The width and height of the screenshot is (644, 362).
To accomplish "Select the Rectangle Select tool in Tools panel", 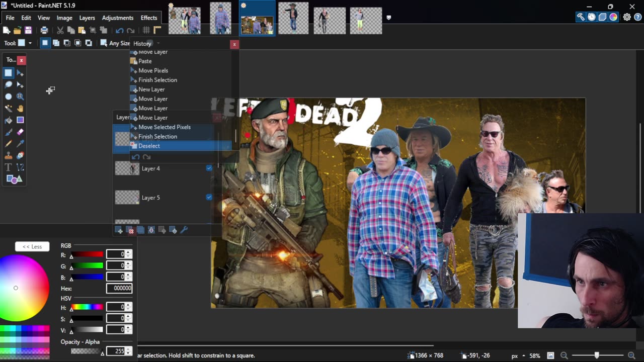I will point(9,73).
